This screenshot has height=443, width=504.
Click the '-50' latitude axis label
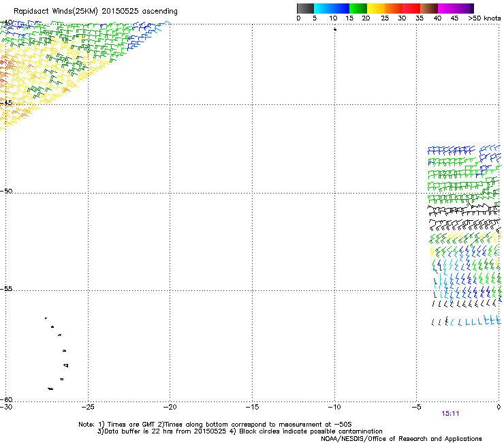pos(6,191)
